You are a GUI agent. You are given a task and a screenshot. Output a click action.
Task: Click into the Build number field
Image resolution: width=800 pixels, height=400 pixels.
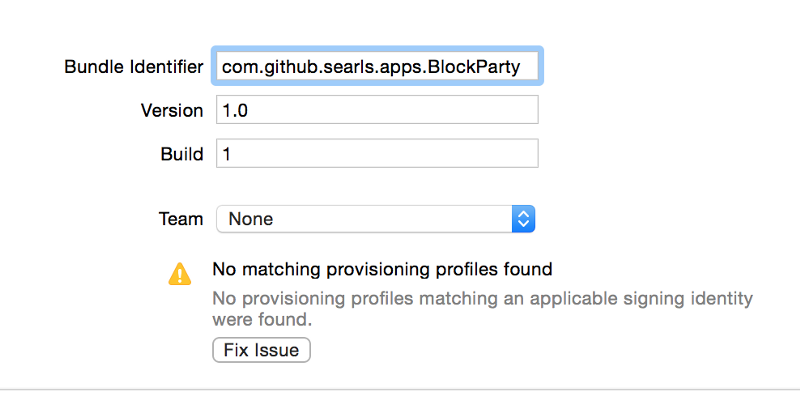pyautogui.click(x=377, y=154)
